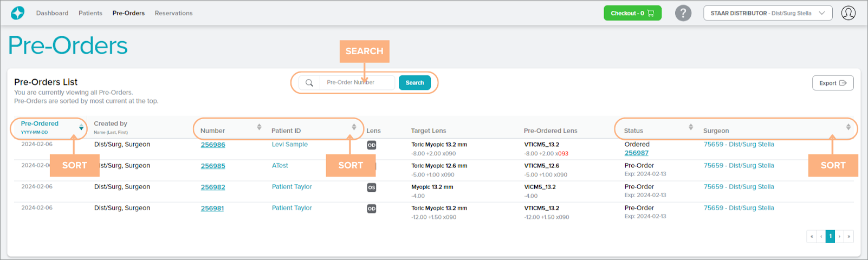Open the user profile icon
The width and height of the screenshot is (868, 260).
pyautogui.click(x=848, y=13)
